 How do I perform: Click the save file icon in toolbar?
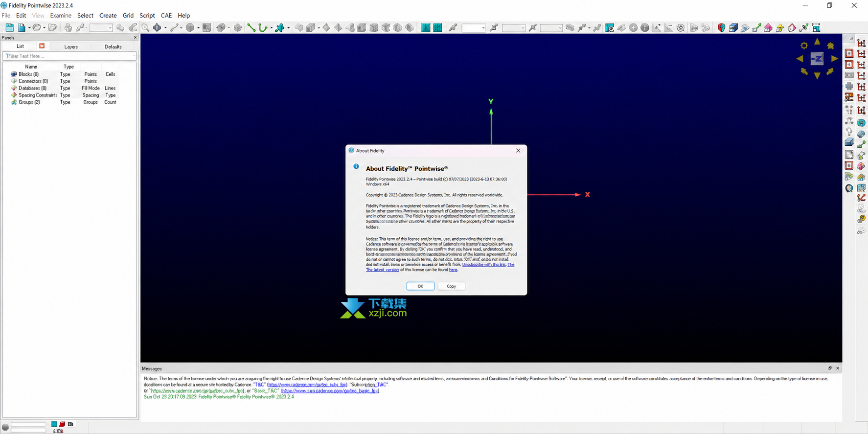click(x=10, y=28)
